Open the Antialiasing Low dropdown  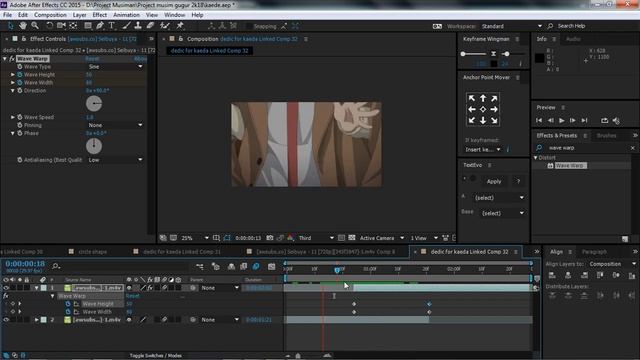point(116,160)
